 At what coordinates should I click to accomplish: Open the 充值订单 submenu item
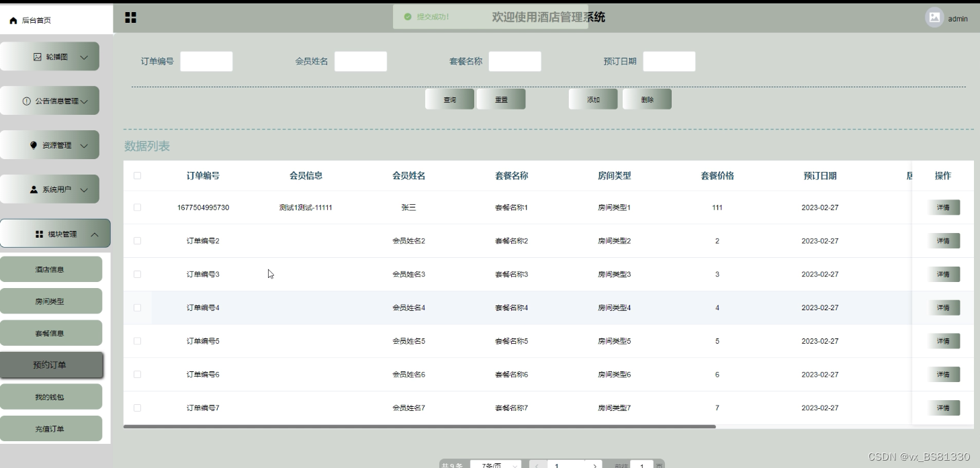[50, 428]
